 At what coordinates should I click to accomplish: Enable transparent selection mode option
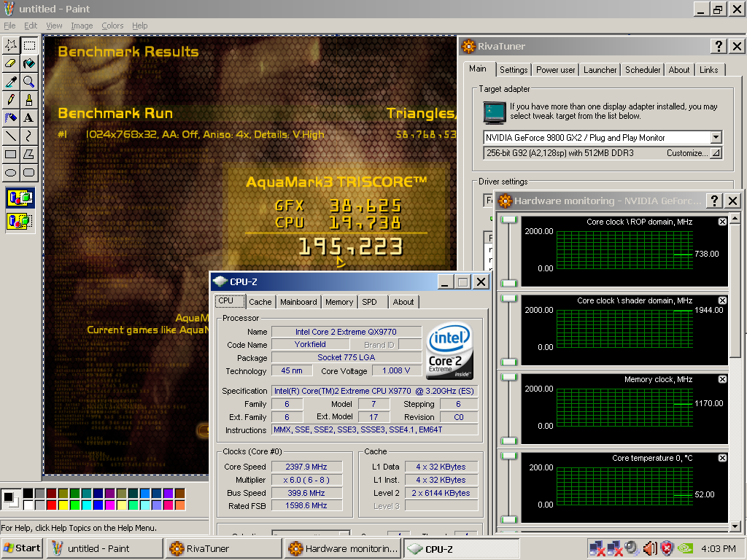[20, 220]
